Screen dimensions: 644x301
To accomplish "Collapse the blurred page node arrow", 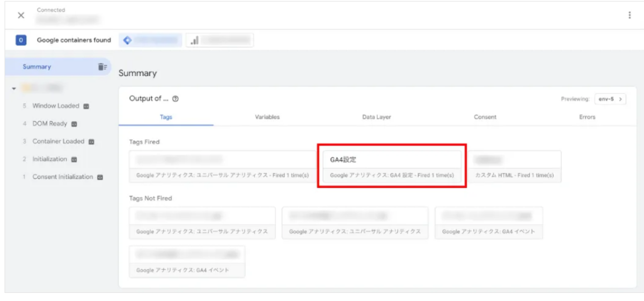I will [13, 88].
